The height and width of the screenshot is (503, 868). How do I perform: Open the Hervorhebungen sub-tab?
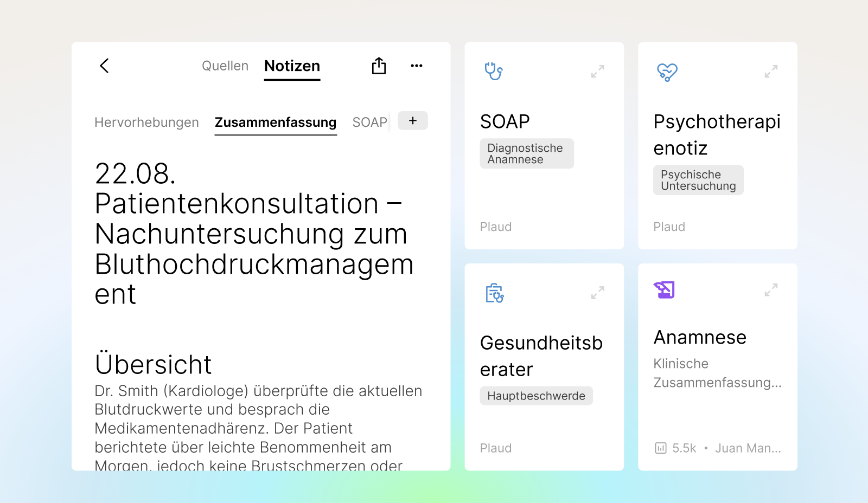pyautogui.click(x=146, y=122)
